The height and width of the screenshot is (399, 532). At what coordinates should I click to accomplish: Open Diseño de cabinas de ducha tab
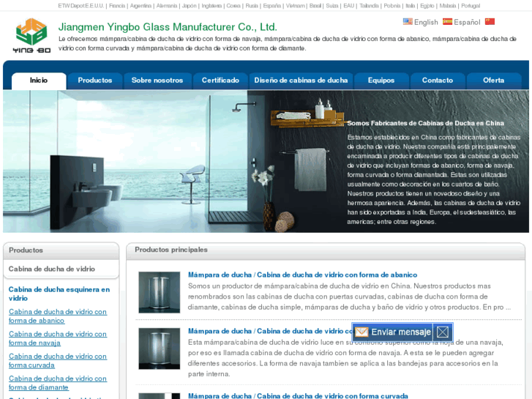[301, 81]
